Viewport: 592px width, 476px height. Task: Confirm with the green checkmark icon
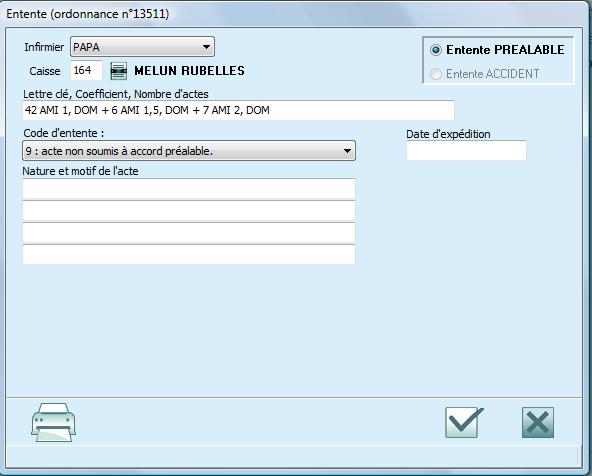pos(464,422)
